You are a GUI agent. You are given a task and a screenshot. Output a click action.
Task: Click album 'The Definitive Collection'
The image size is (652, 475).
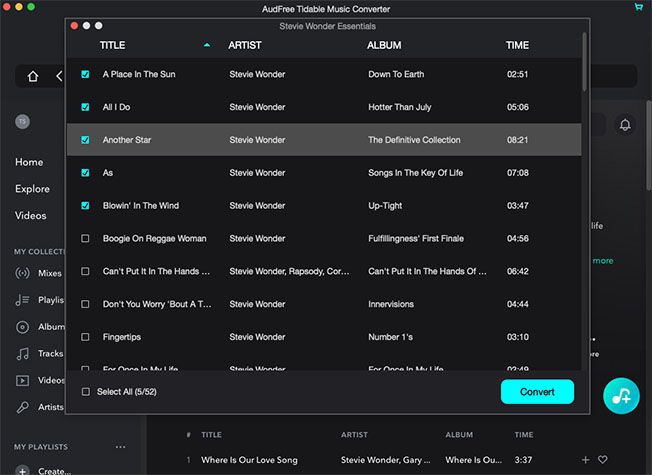coord(414,140)
